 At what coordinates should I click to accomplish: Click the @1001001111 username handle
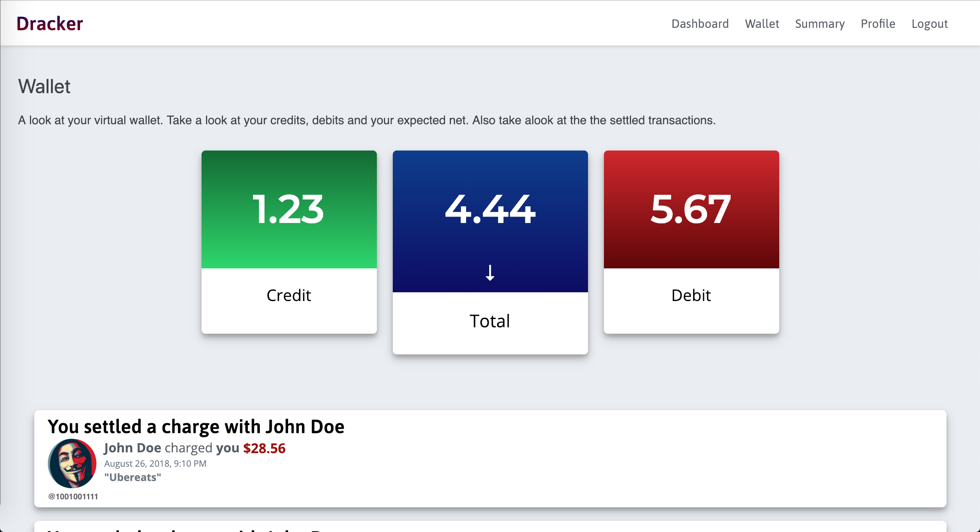pyautogui.click(x=73, y=497)
